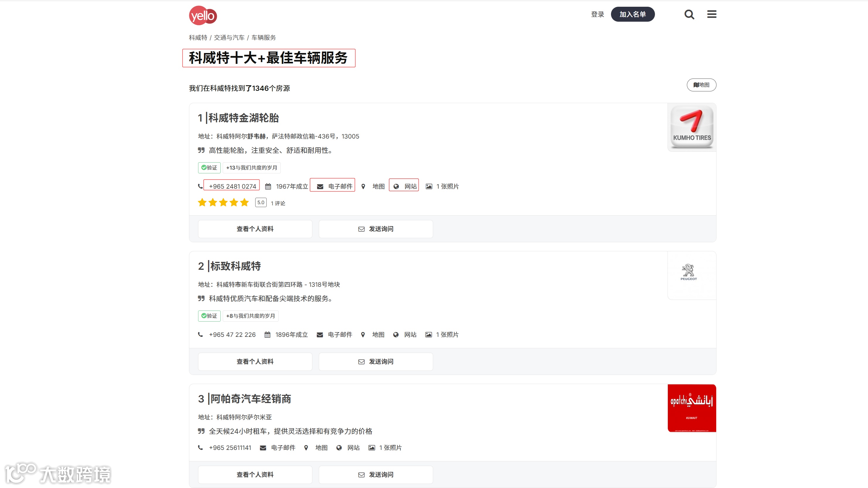The image size is (868, 488).
Task: Open the search magnifier icon
Action: [x=689, y=14]
